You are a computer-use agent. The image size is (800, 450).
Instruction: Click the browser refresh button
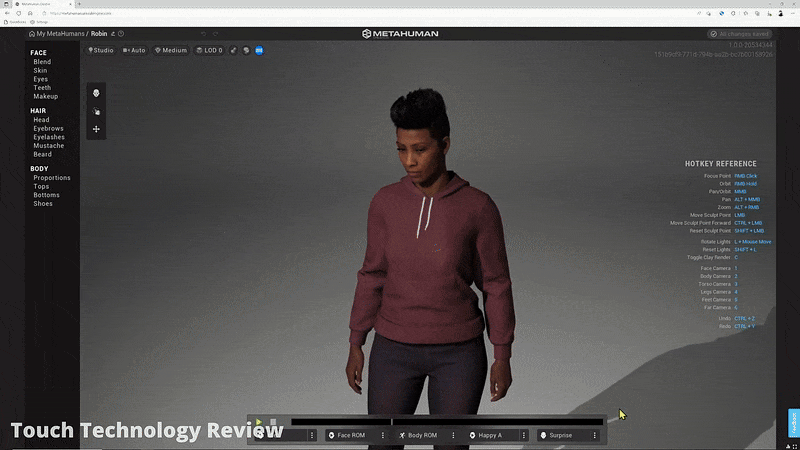click(18, 13)
